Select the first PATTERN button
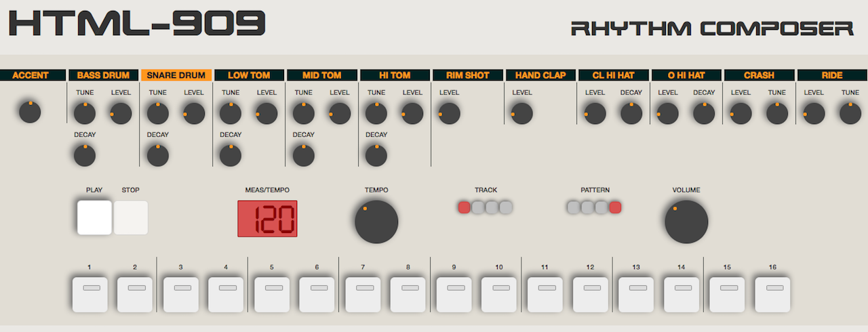 click(x=574, y=207)
